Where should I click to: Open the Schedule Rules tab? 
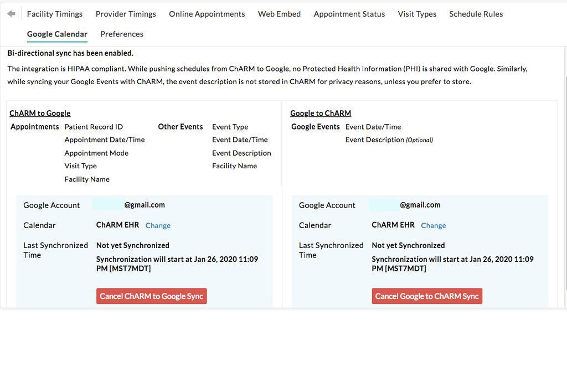(x=476, y=14)
